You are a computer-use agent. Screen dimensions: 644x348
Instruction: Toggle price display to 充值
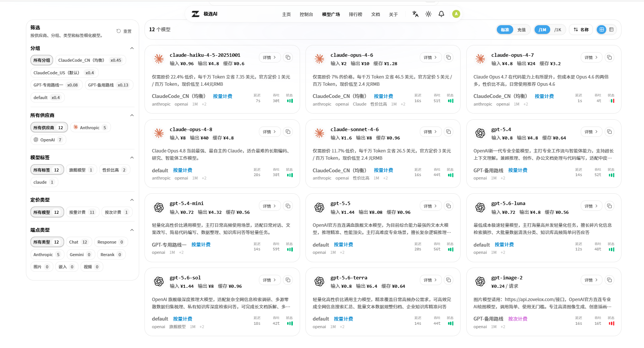(521, 30)
